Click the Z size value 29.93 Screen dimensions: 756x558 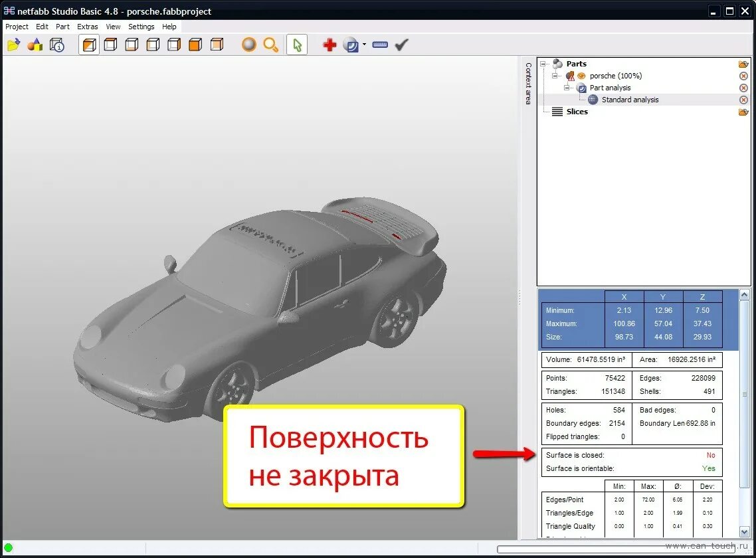[x=702, y=337]
